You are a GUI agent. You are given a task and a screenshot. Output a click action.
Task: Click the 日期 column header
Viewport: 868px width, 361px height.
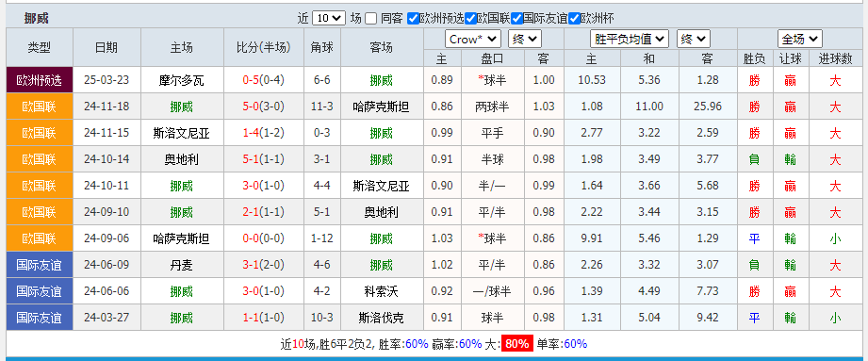click(106, 48)
